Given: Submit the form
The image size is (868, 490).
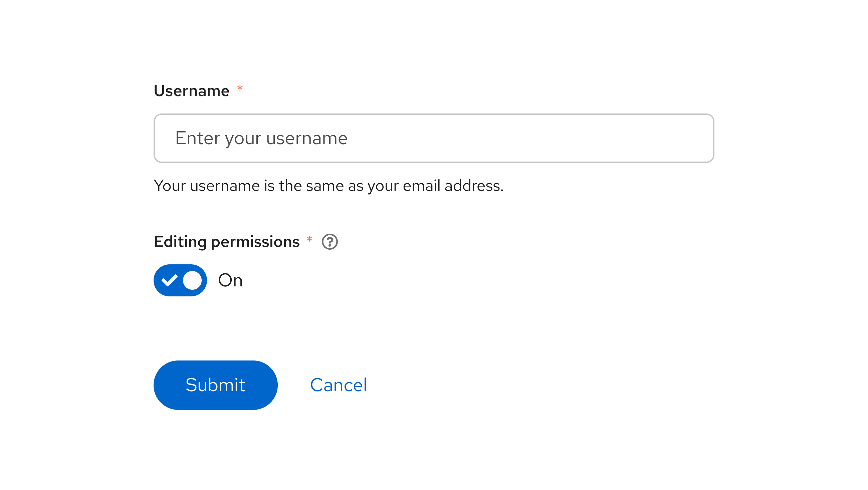Looking at the screenshot, I should pyautogui.click(x=215, y=385).
